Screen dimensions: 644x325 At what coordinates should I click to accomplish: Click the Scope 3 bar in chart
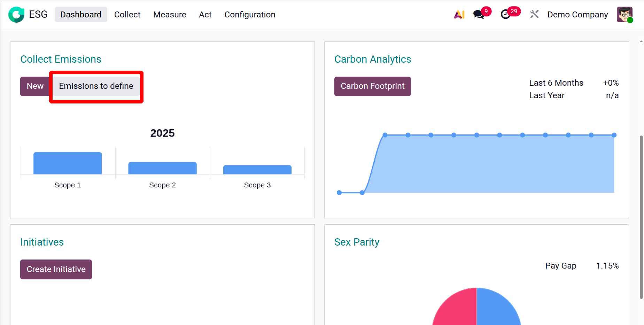pos(257,170)
